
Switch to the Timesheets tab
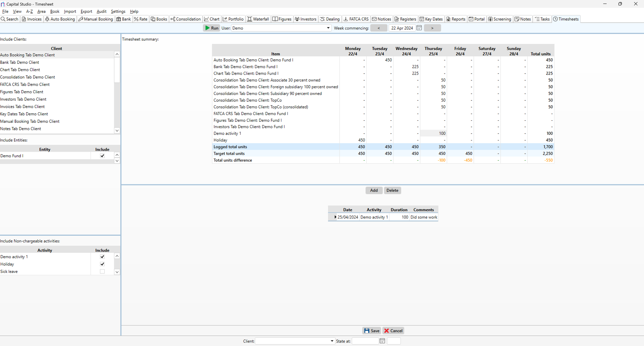click(x=566, y=19)
